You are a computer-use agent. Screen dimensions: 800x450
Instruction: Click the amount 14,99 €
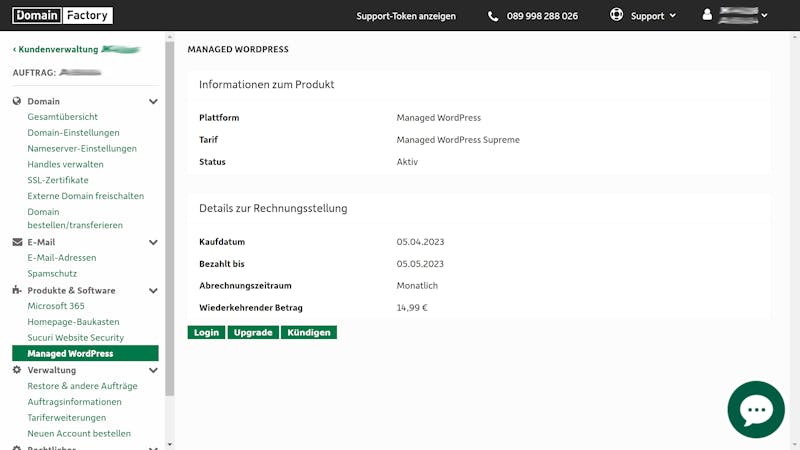412,308
